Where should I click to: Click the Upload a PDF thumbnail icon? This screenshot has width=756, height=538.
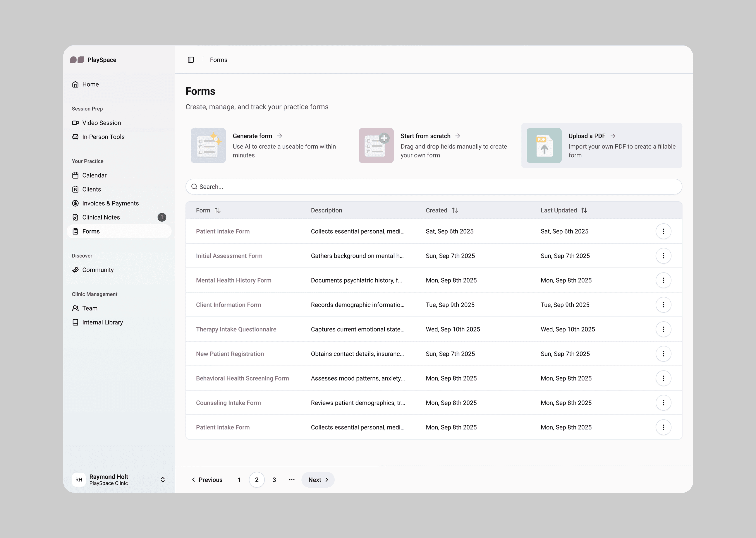544,145
